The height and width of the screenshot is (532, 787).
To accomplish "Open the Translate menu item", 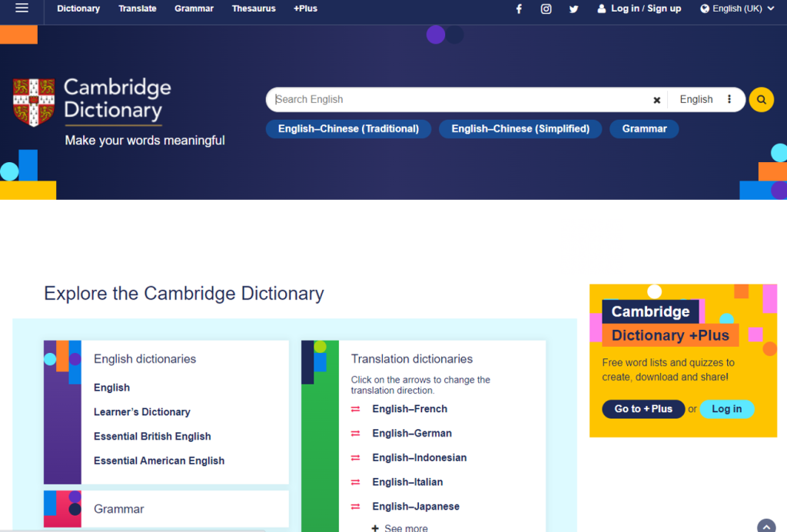I will pyautogui.click(x=138, y=8).
